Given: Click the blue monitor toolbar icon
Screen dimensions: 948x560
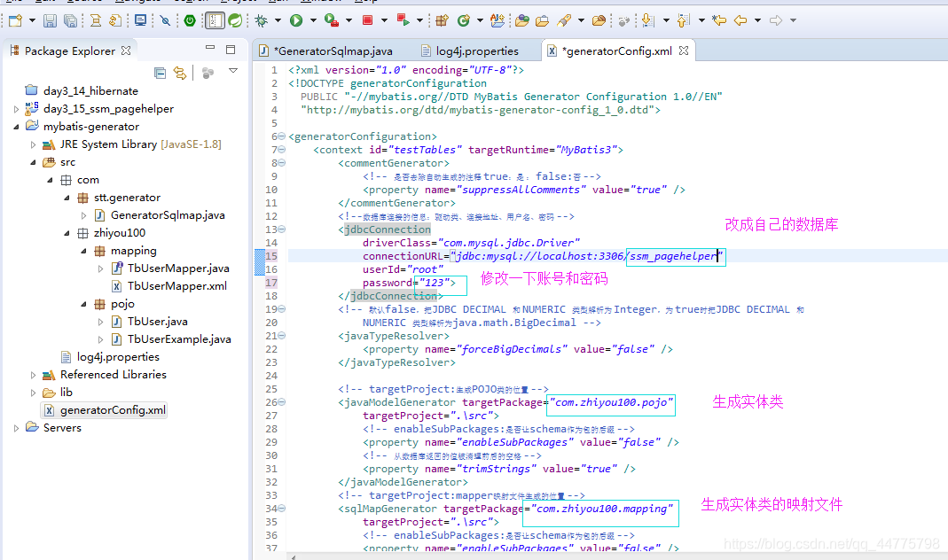Looking at the screenshot, I should coord(140,20).
